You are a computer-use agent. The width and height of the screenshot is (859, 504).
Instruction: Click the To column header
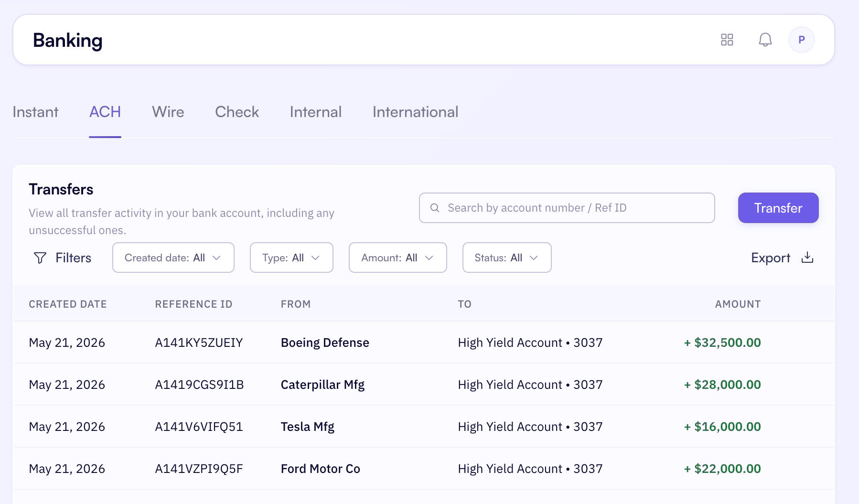tap(464, 304)
